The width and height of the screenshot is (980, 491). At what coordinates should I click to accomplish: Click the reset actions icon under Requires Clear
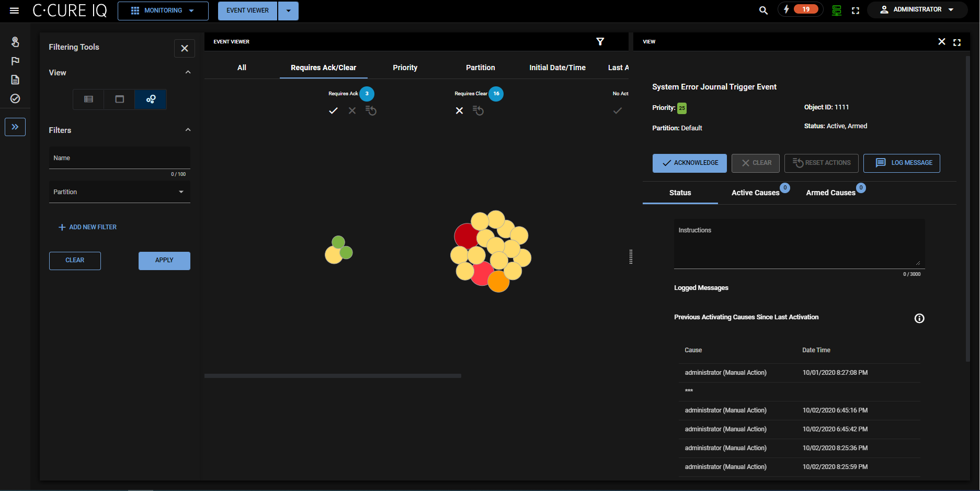coord(478,110)
